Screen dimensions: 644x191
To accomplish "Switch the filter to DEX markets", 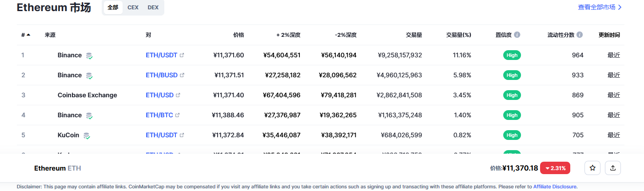I will point(153,8).
